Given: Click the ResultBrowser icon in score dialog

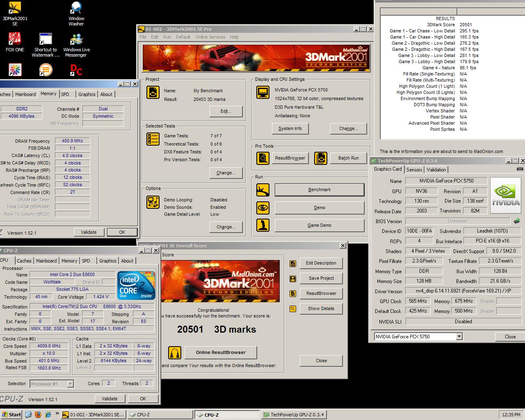Looking at the screenshot, I should click(x=293, y=294).
